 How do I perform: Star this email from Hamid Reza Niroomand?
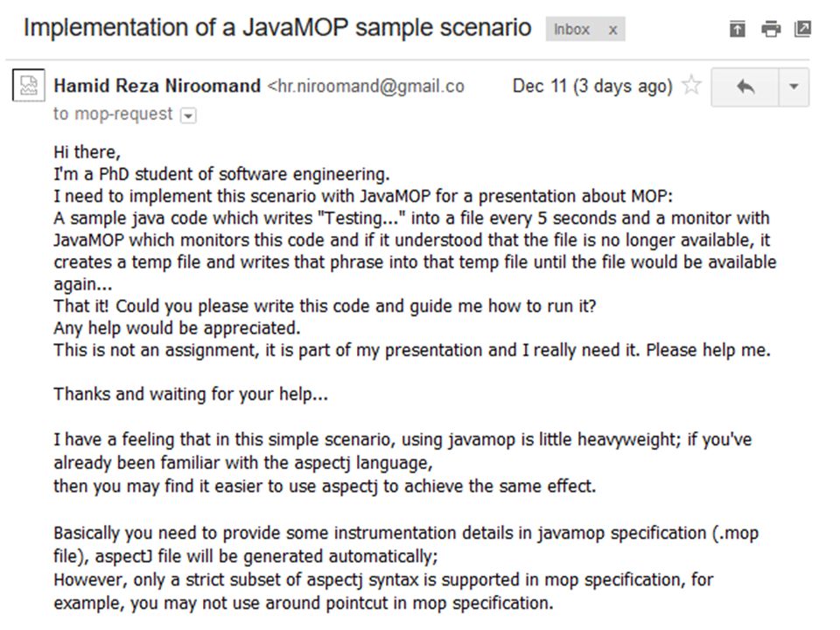pos(691,86)
